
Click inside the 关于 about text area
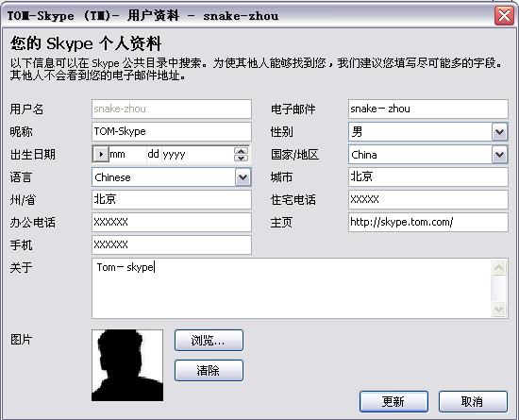[x=292, y=288]
